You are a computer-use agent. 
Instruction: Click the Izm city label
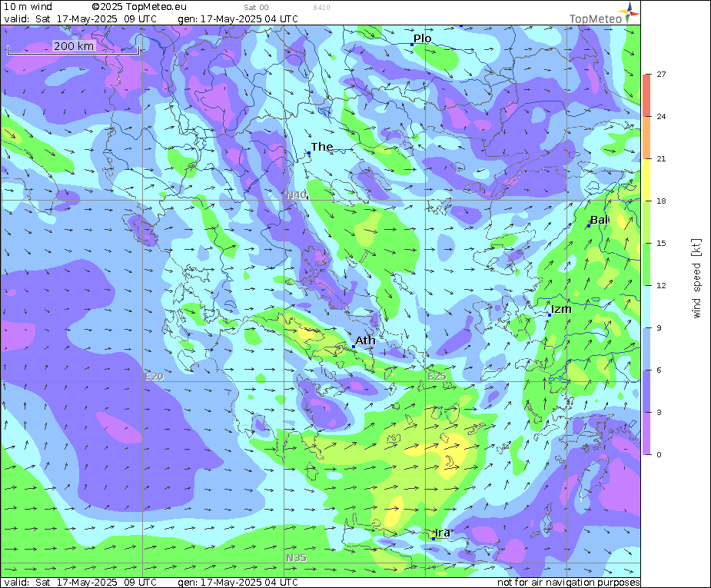point(561,309)
